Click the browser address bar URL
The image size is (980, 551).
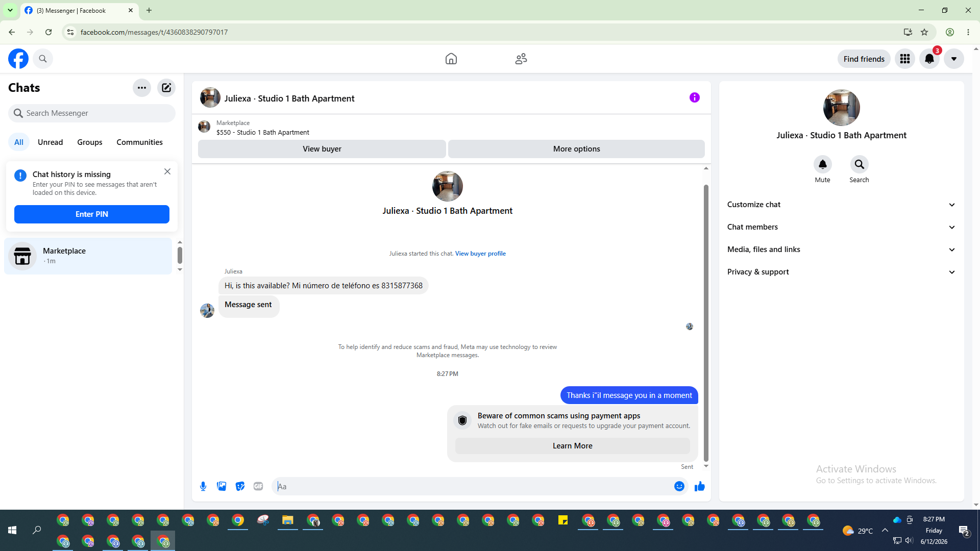point(154,32)
